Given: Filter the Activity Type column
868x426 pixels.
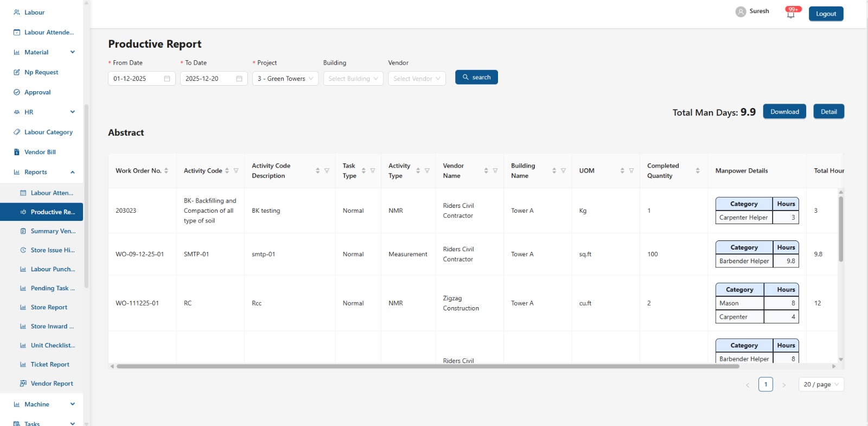Looking at the screenshot, I should point(427,170).
